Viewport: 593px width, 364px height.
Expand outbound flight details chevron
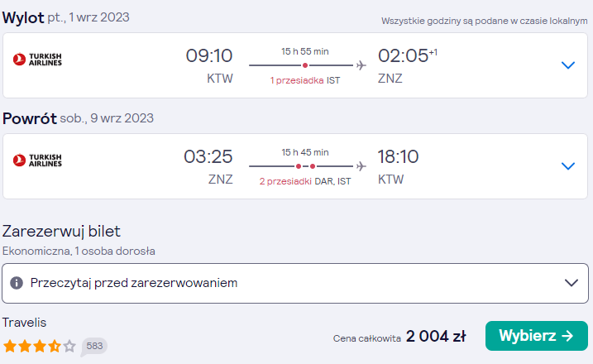click(567, 65)
